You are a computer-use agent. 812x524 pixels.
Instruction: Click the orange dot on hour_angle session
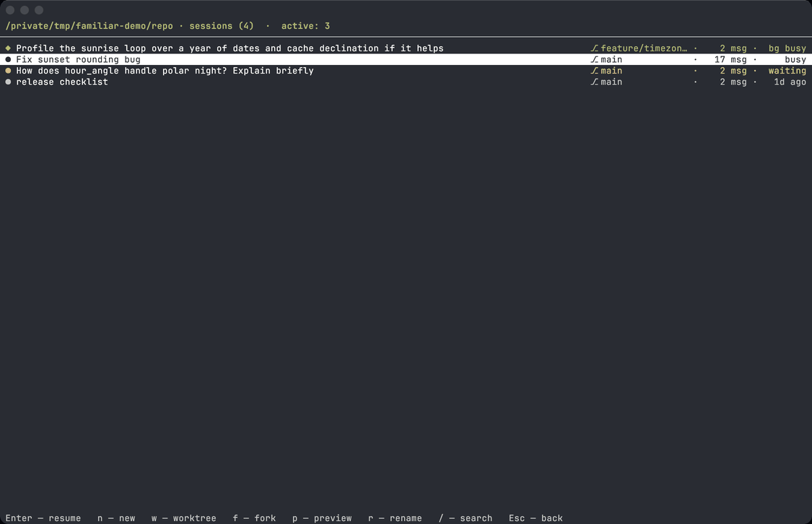(x=8, y=71)
